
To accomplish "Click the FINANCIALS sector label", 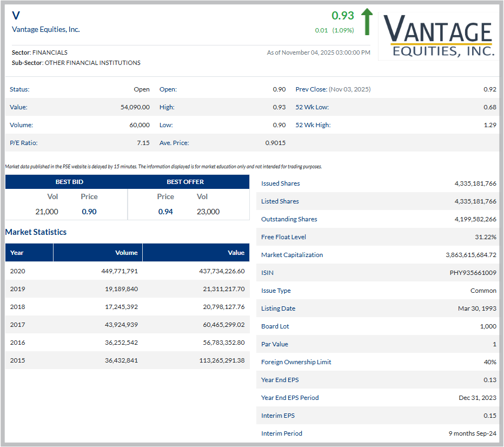I will [x=50, y=52].
